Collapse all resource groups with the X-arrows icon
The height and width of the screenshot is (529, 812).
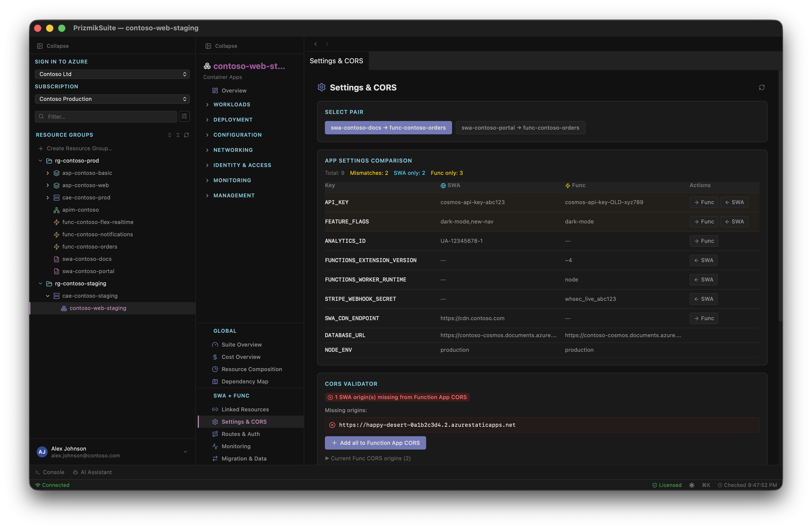click(x=178, y=135)
